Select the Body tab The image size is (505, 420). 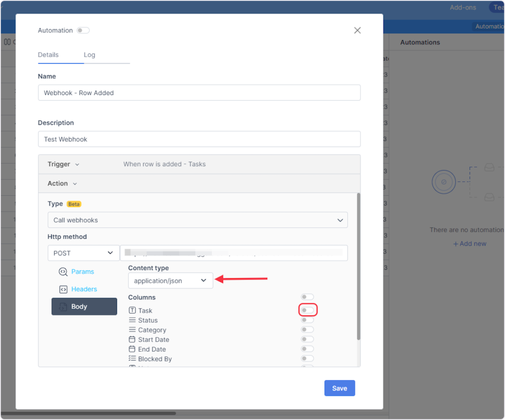[84, 307]
